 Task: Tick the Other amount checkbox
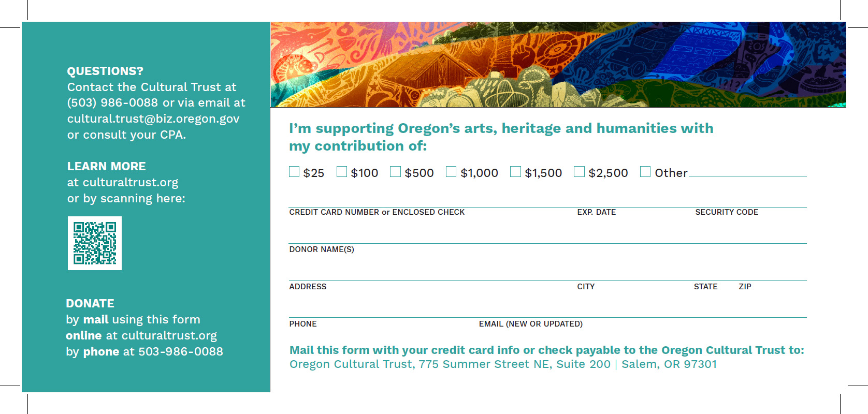click(x=645, y=172)
